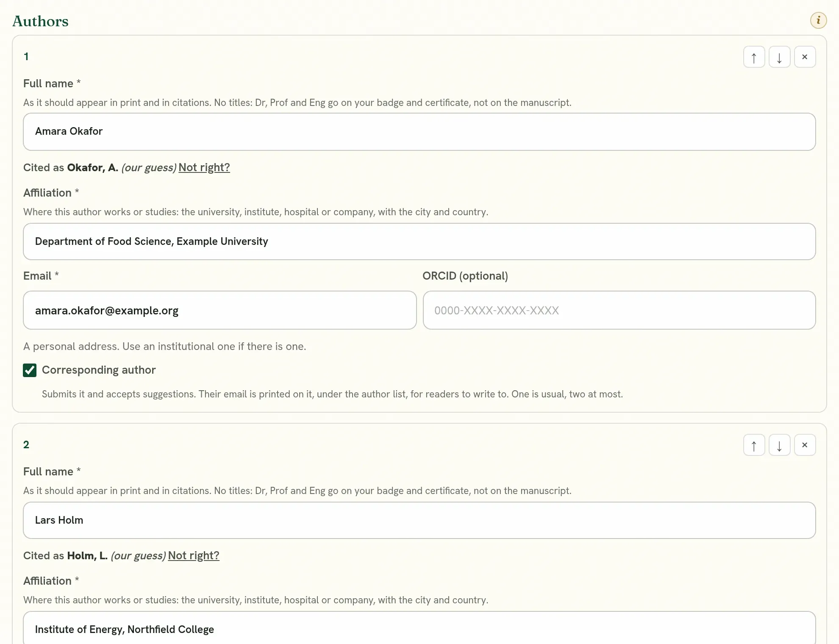Edit the Amara Okafor full name field
This screenshot has width=839, height=644.
[x=419, y=132]
